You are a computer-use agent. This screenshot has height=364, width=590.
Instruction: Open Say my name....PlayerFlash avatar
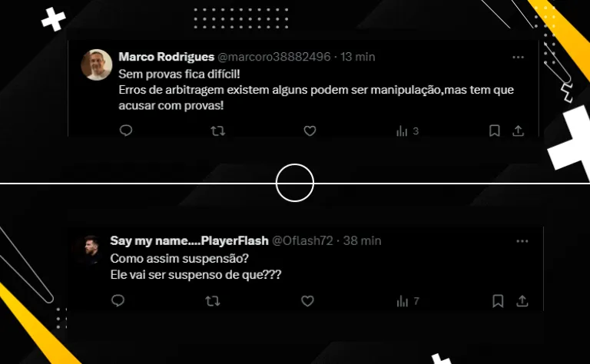(x=91, y=249)
